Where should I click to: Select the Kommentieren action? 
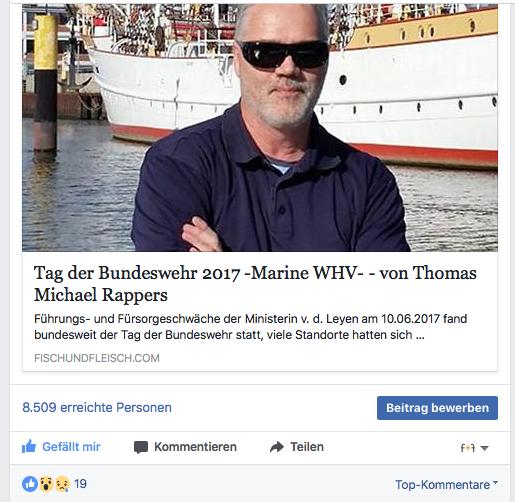pyautogui.click(x=185, y=447)
